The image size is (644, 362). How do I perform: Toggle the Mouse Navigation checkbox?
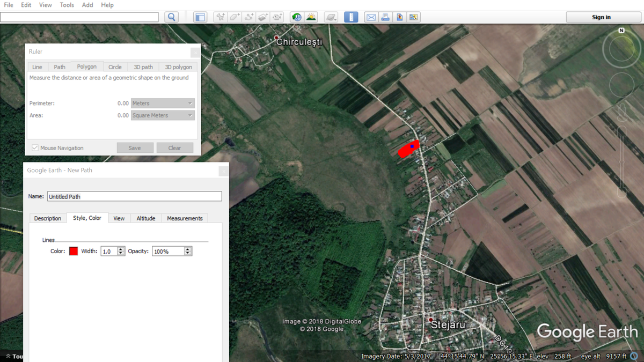(x=35, y=148)
